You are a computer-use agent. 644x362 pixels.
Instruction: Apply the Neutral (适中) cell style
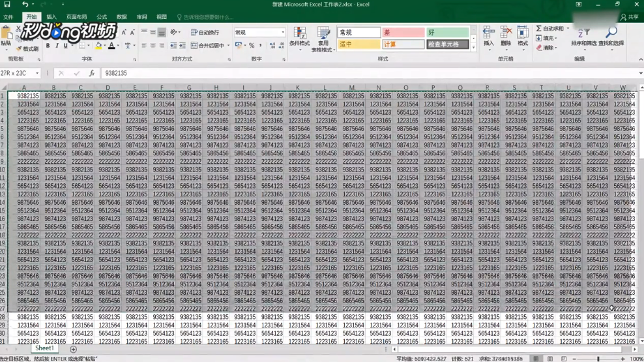click(359, 44)
